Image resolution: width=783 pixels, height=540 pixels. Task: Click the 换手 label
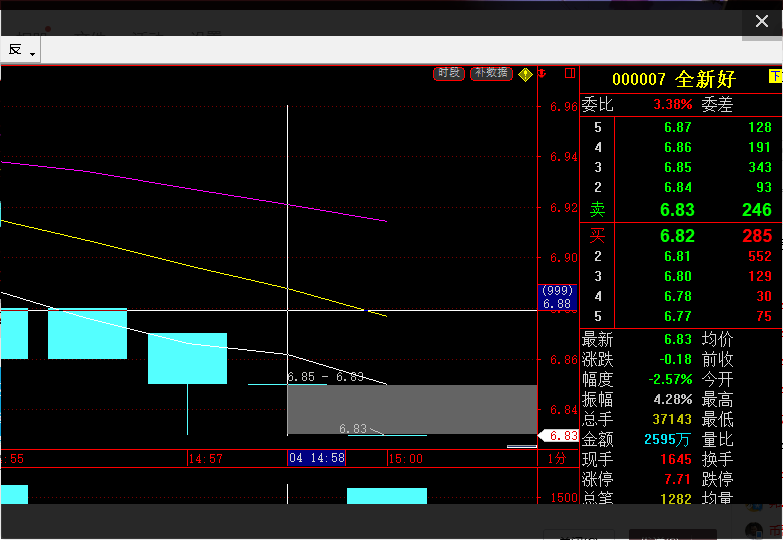click(717, 460)
